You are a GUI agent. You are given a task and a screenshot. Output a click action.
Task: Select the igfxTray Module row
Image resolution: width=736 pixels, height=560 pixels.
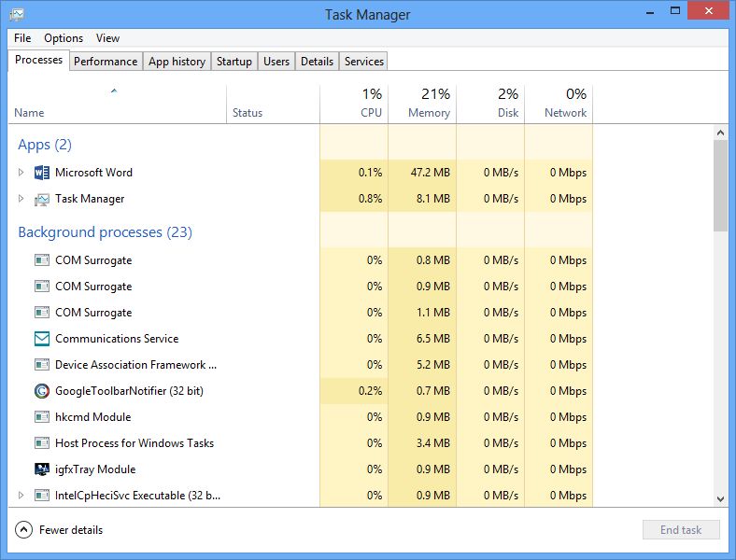[x=301, y=469]
